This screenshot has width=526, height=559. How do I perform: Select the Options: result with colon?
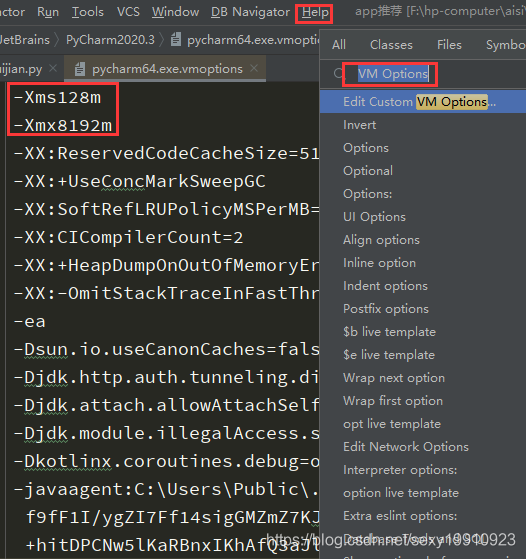[x=423, y=194]
